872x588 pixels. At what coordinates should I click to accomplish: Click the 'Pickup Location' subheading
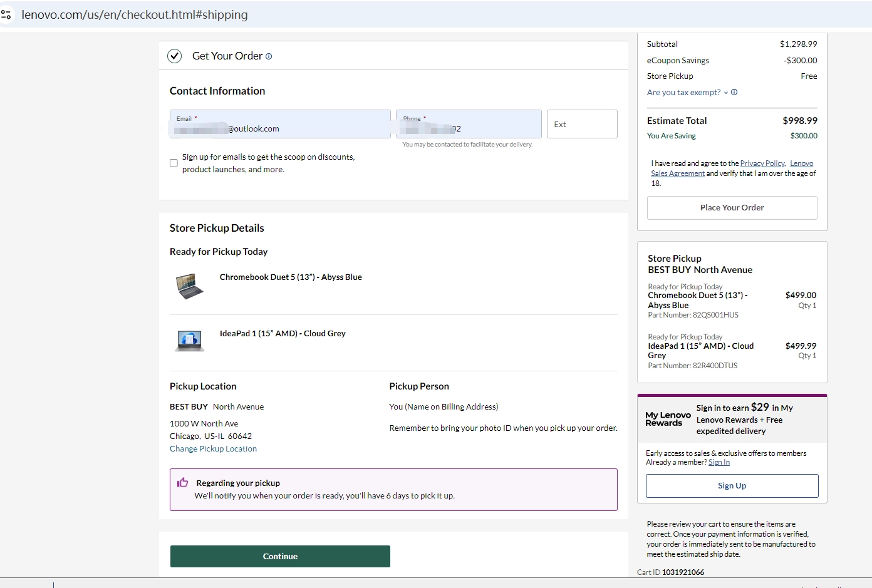click(203, 386)
